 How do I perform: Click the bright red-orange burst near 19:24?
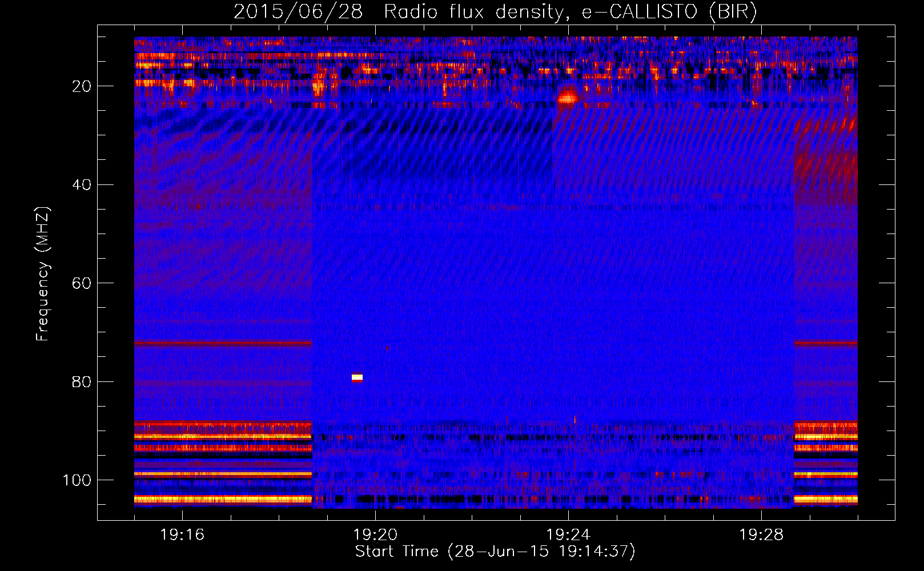pyautogui.click(x=568, y=96)
